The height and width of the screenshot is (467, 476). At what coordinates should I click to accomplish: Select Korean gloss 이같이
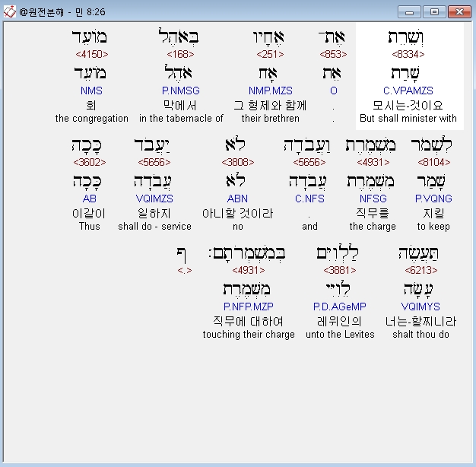[89, 213]
